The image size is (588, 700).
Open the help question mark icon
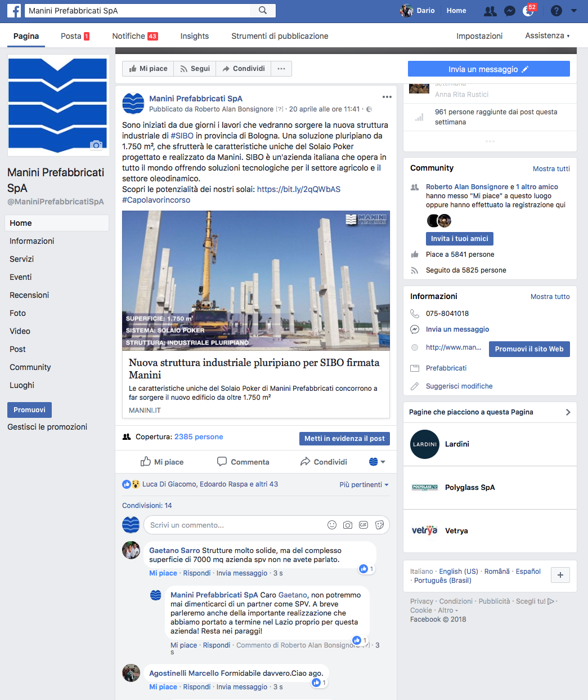[556, 11]
